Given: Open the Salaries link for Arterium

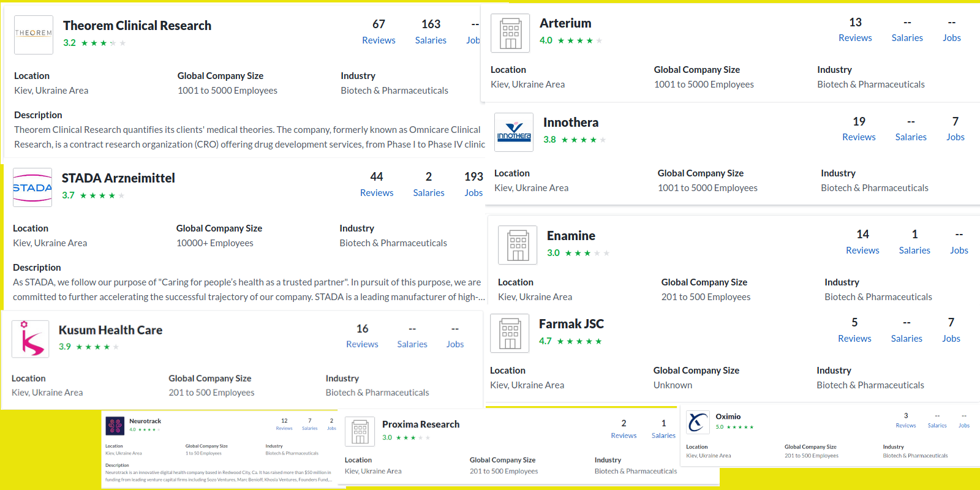Looking at the screenshot, I should pyautogui.click(x=907, y=29).
